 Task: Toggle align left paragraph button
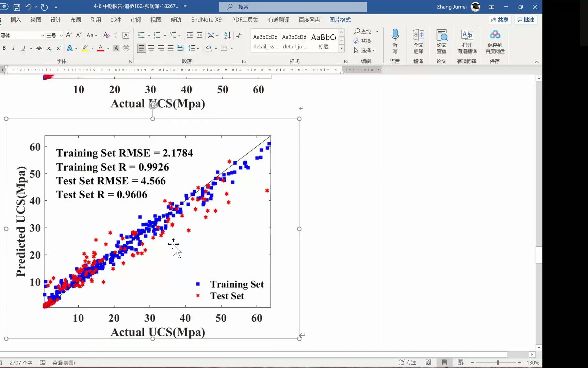(x=142, y=48)
